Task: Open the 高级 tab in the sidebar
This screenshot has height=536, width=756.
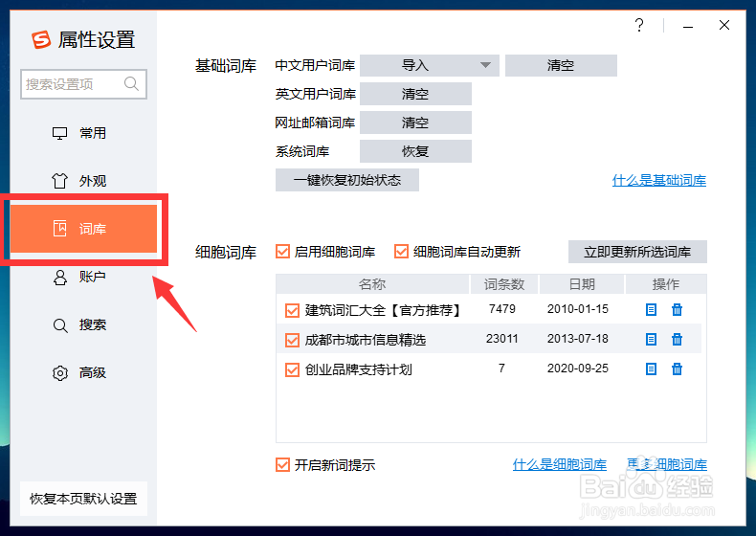Action: point(83,372)
